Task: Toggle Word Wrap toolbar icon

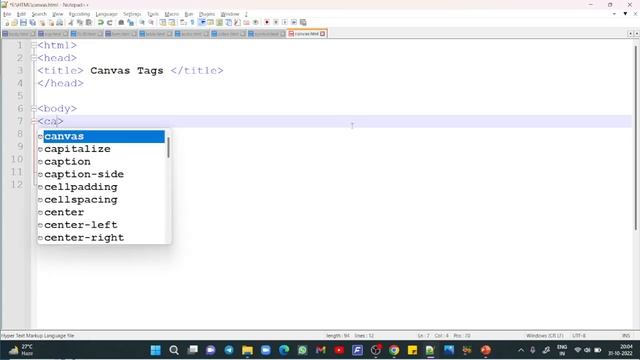Action: 183,22
